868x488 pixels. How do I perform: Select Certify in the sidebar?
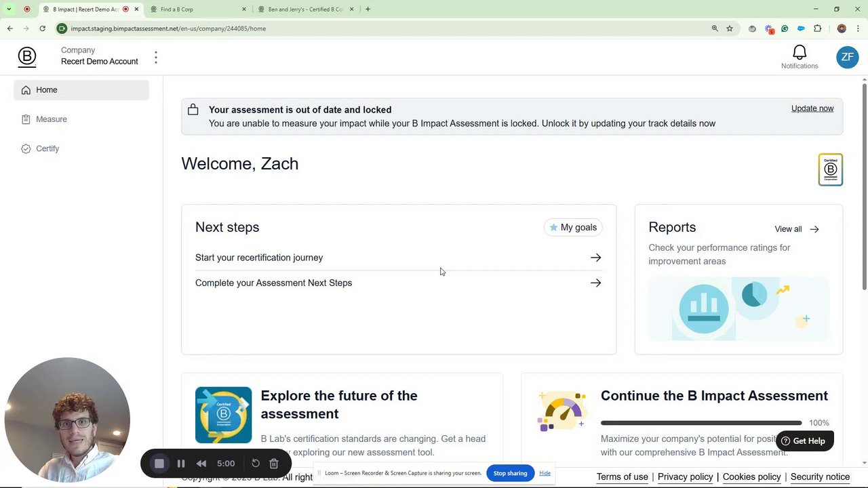(47, 148)
